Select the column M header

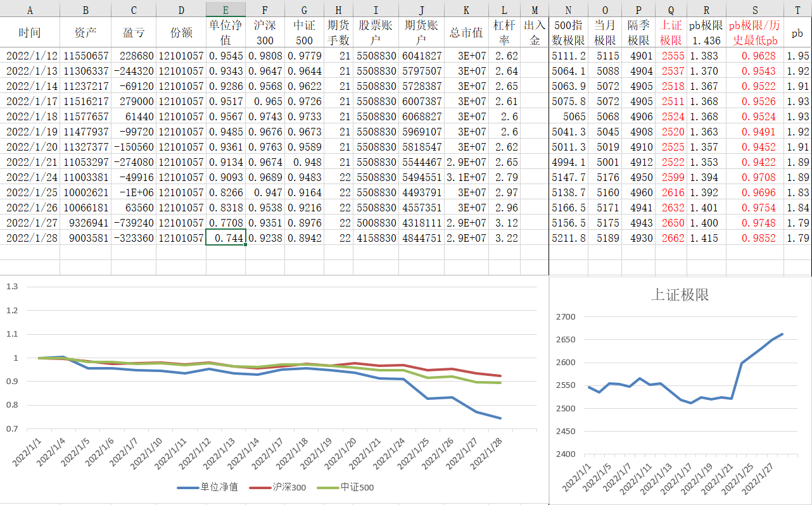click(x=535, y=9)
